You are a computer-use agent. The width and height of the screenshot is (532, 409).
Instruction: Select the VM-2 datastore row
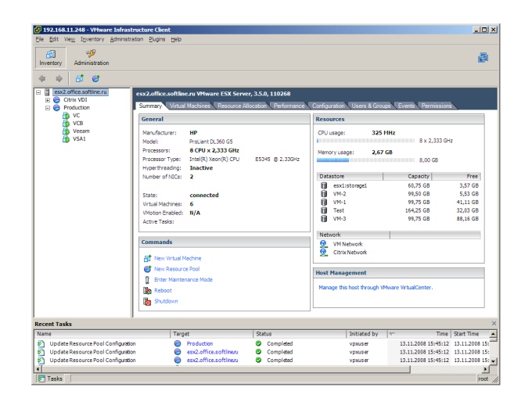(399, 194)
